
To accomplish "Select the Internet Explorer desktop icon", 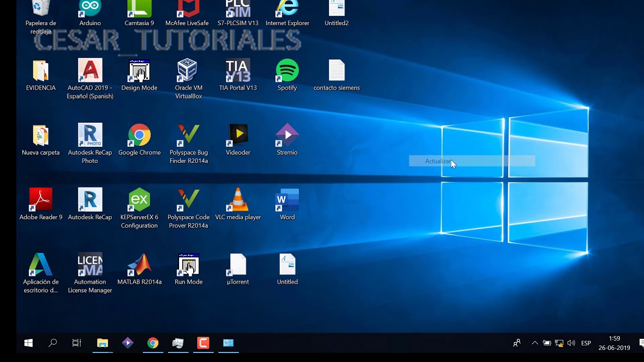I will (287, 14).
